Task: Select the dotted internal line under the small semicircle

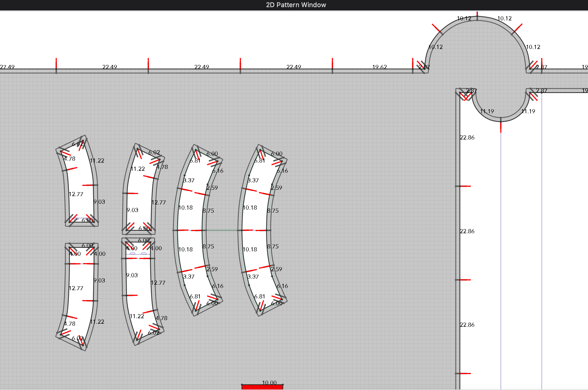Action: 501,261
